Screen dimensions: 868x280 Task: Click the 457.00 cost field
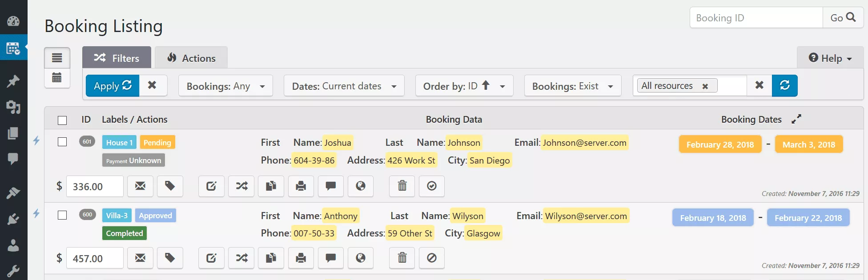point(95,258)
